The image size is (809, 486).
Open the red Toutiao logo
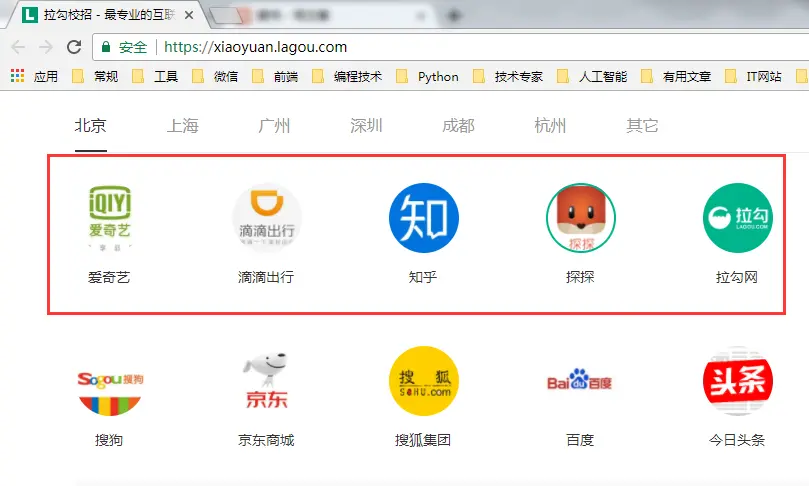738,381
